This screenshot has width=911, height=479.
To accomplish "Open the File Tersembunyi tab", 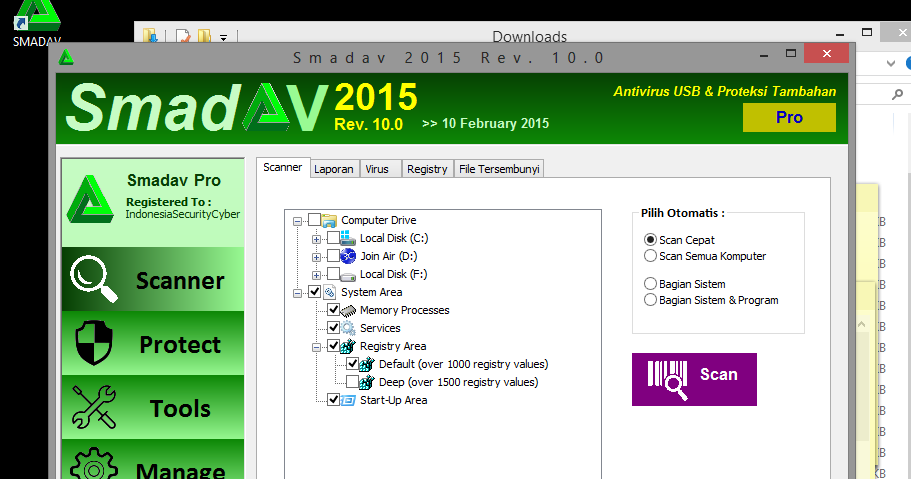I will tap(499, 169).
